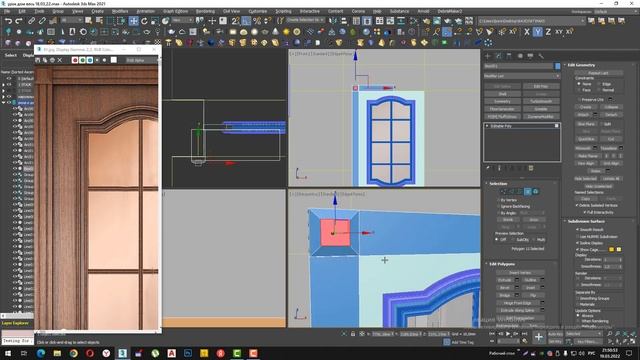Screen dimensions: 640x360
Task: Activate the Unlink Selection tool
Action: pos(42,21)
